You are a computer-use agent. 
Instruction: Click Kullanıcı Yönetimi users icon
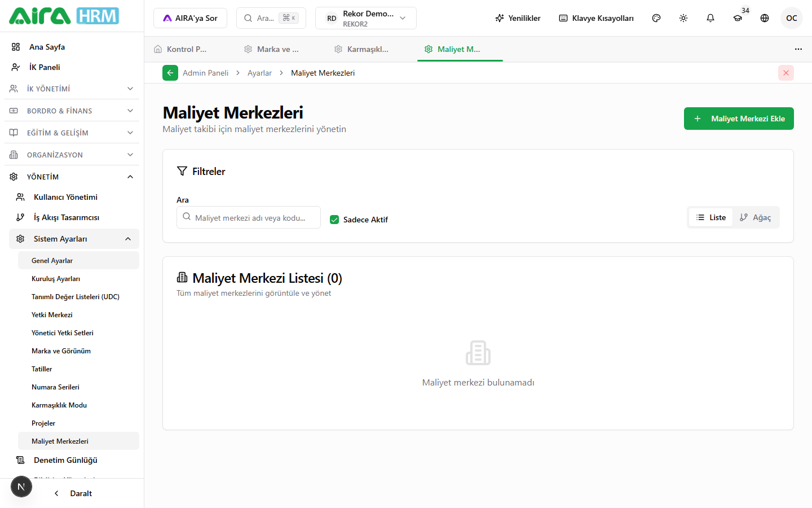(20, 197)
